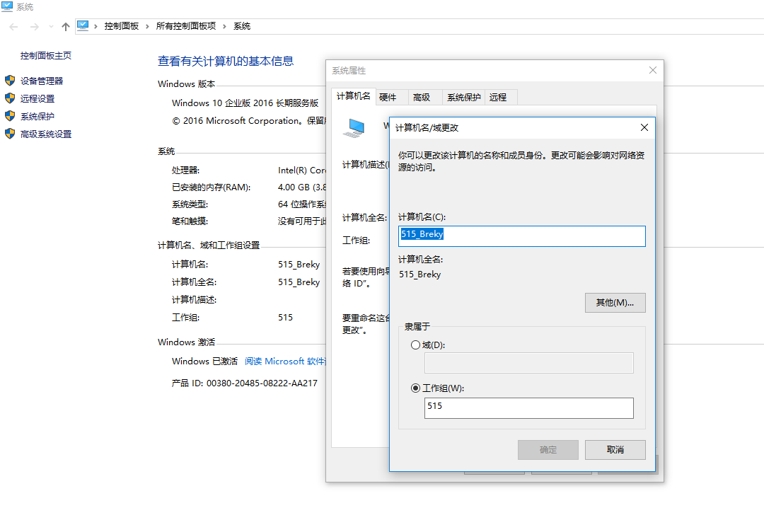The image size is (764, 532).
Task: Click the 64 位操作系统 system type value
Action: (x=301, y=204)
